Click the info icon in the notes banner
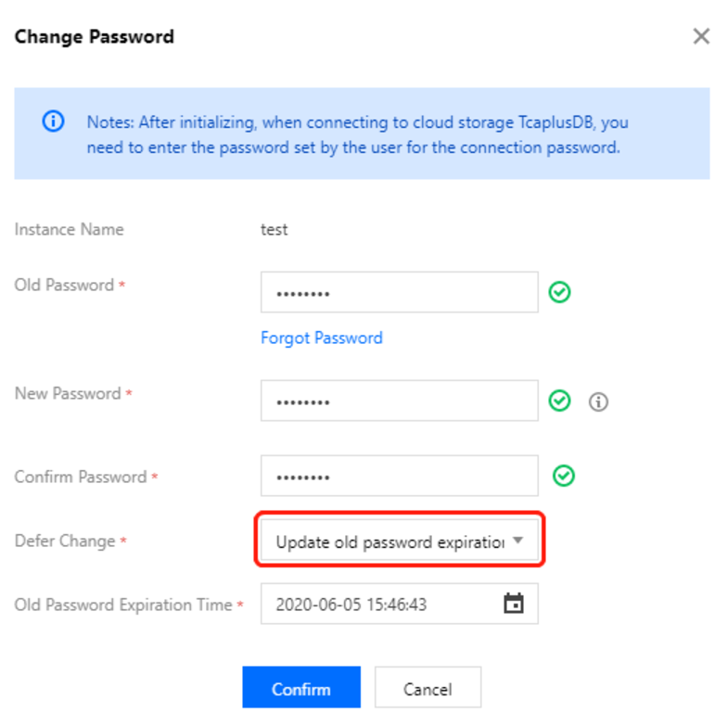Image resolution: width=728 pixels, height=726 pixels. click(x=54, y=121)
